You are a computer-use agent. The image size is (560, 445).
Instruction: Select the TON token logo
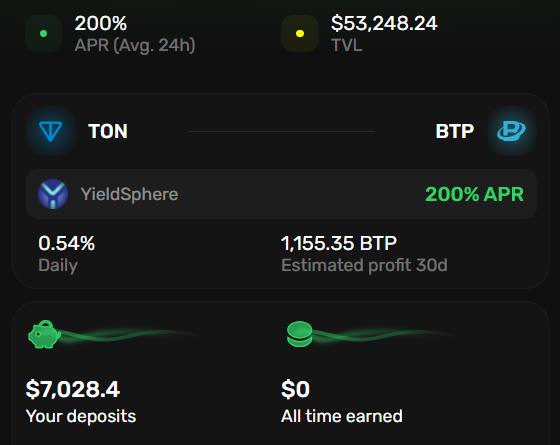point(50,131)
